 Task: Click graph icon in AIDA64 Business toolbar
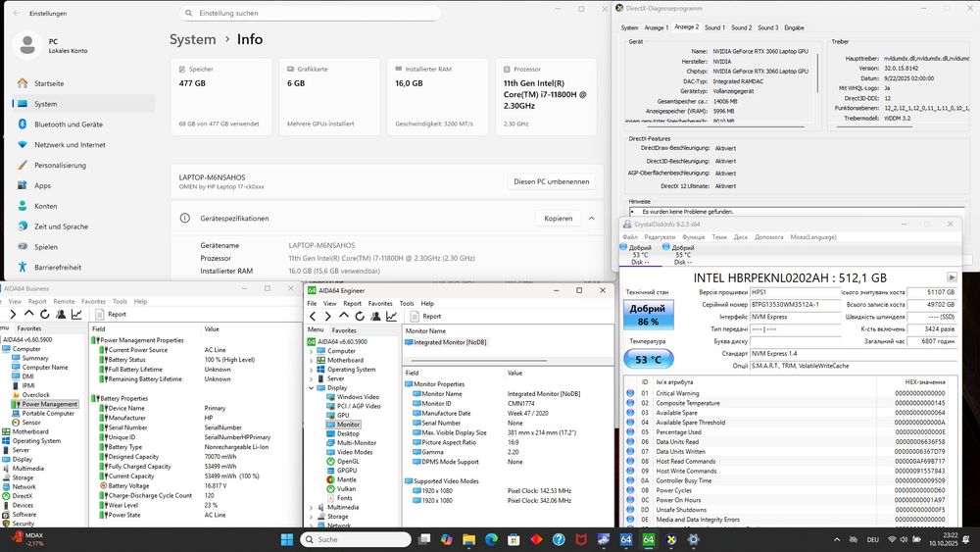click(76, 315)
